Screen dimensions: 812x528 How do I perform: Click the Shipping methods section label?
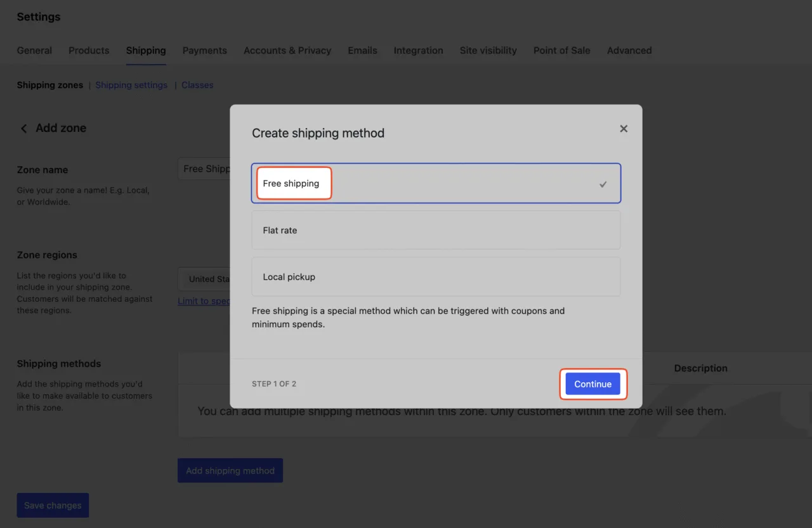59,364
